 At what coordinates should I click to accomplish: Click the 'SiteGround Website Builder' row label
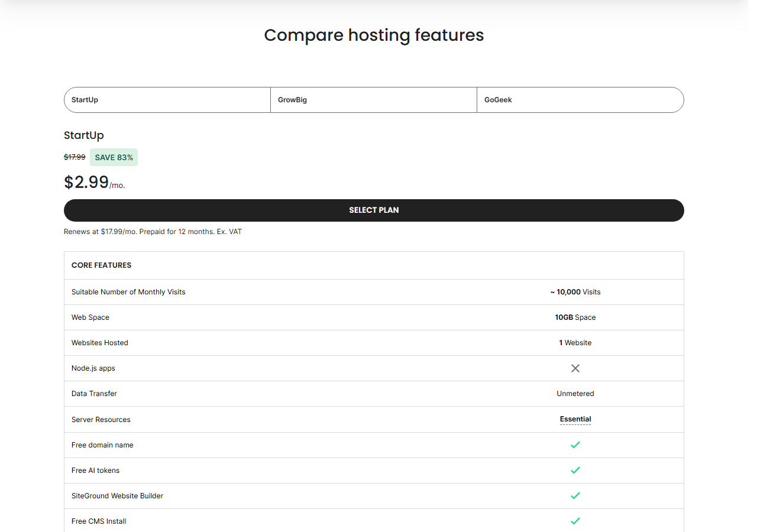117,496
